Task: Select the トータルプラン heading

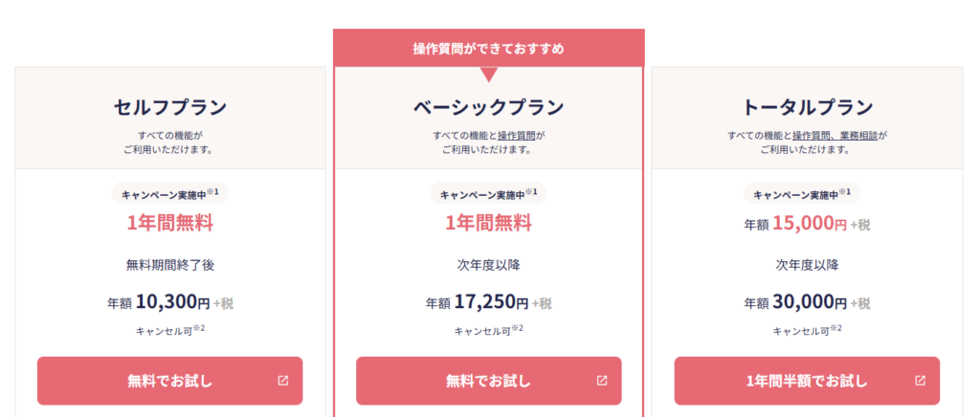Action: [807, 108]
